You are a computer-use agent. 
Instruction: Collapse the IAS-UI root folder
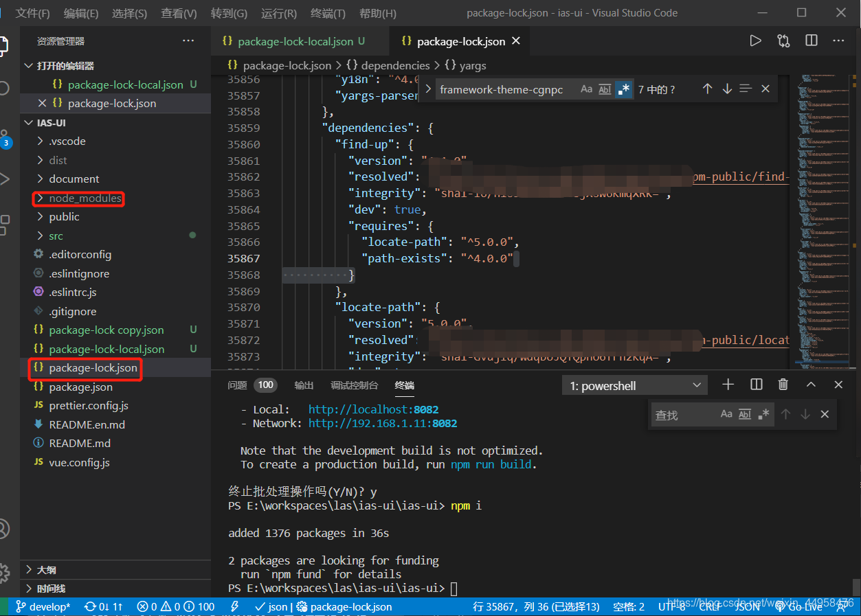tap(115, 122)
